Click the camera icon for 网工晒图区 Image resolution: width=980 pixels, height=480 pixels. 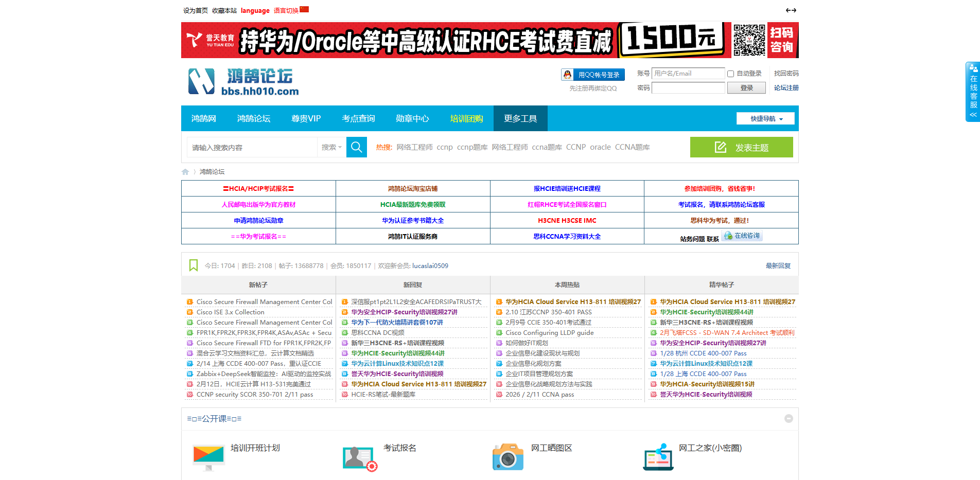pos(508,456)
